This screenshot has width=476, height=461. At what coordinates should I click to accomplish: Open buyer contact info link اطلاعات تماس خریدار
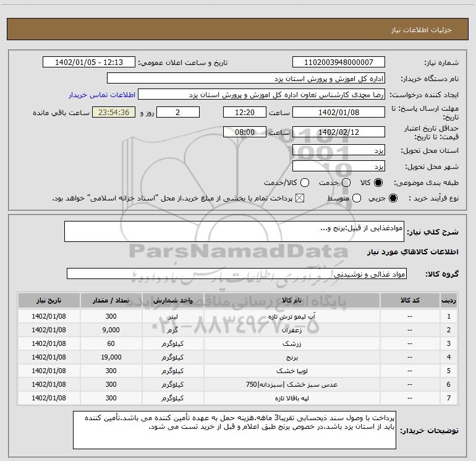click(102, 95)
